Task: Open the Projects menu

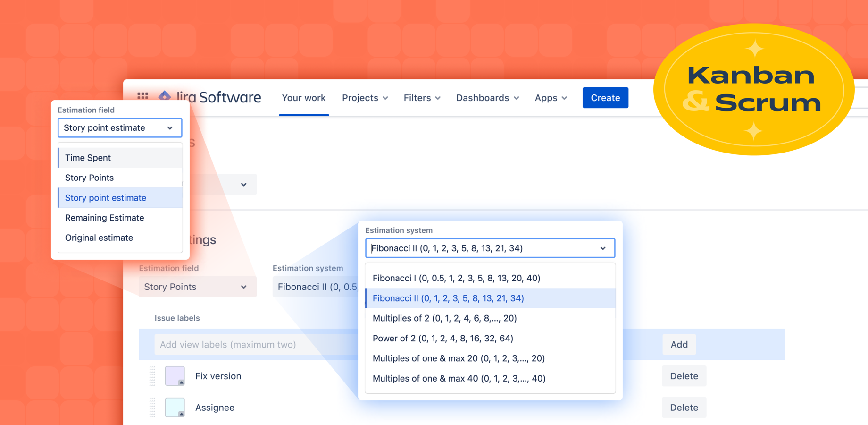Action: tap(365, 98)
